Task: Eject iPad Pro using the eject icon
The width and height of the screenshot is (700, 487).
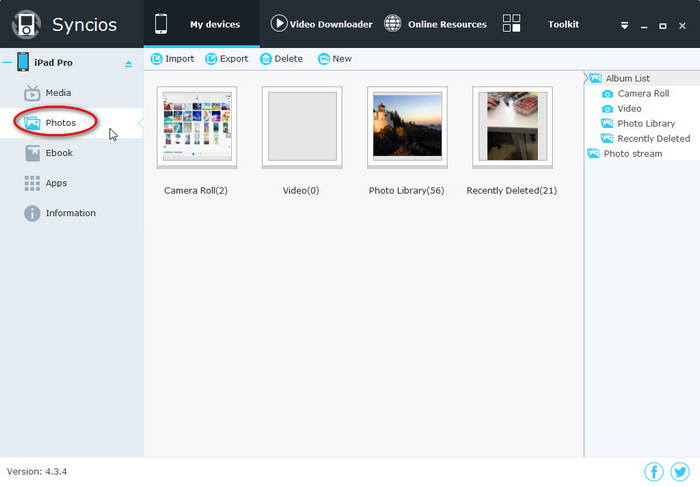Action: (x=129, y=64)
